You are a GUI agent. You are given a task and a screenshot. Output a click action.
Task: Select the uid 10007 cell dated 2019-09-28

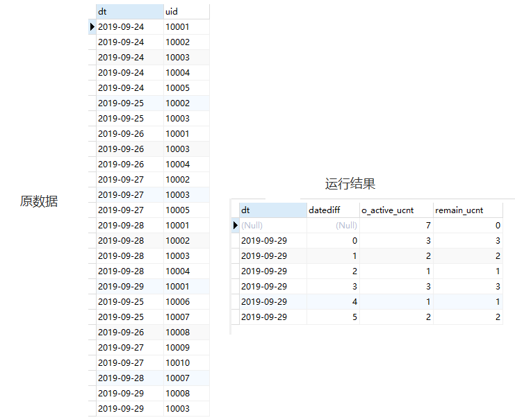click(186, 378)
